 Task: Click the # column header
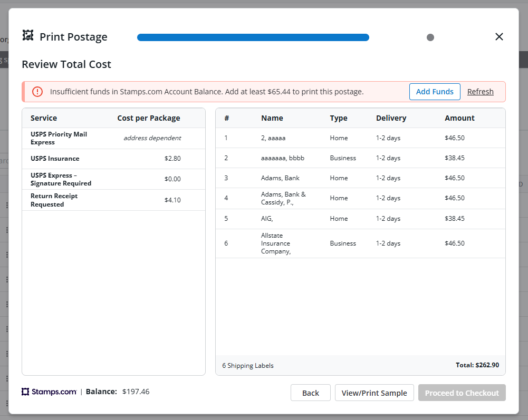(x=227, y=118)
